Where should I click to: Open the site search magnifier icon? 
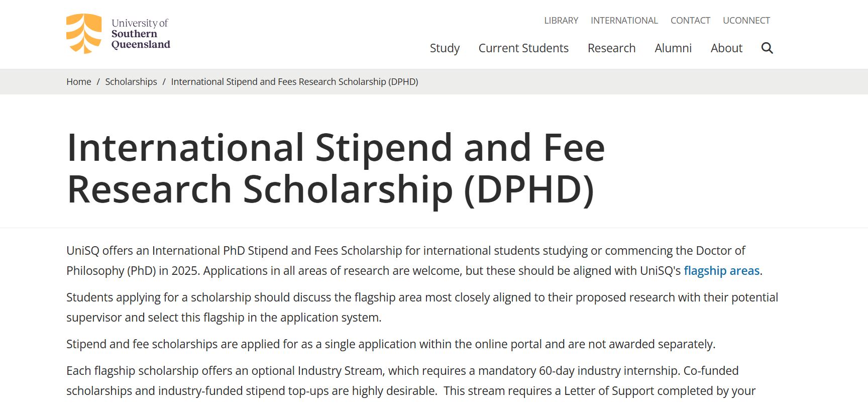coord(767,48)
